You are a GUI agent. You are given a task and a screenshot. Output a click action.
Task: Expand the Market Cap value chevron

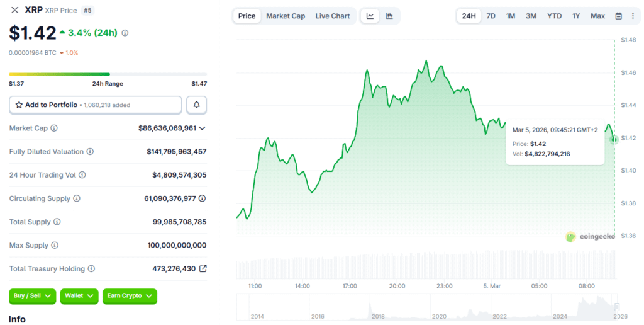202,128
